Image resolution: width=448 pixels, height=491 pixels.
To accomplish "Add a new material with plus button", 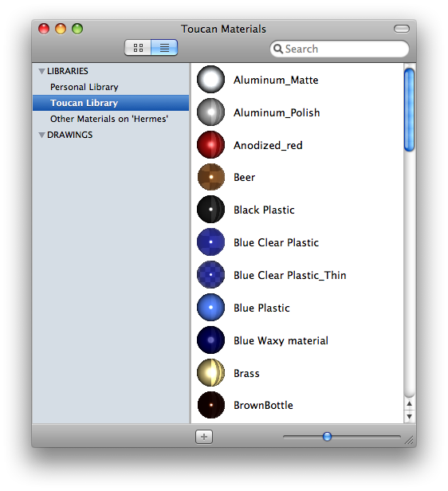I will 204,437.
